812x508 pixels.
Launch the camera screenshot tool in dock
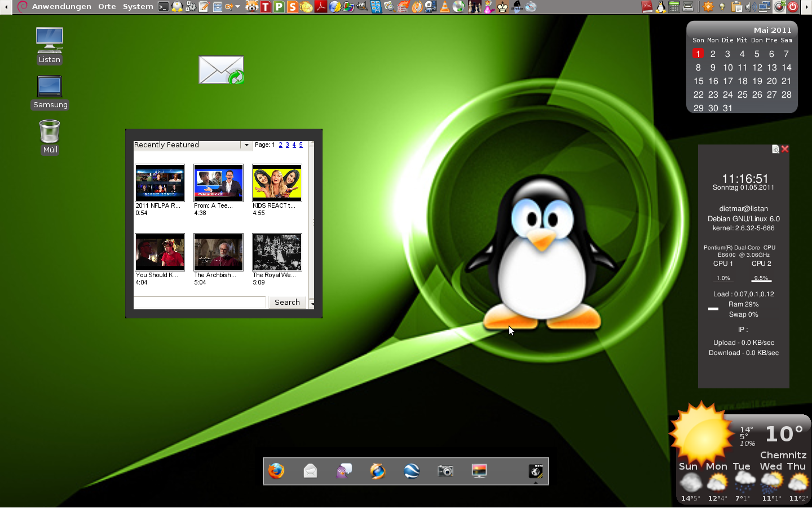point(445,471)
